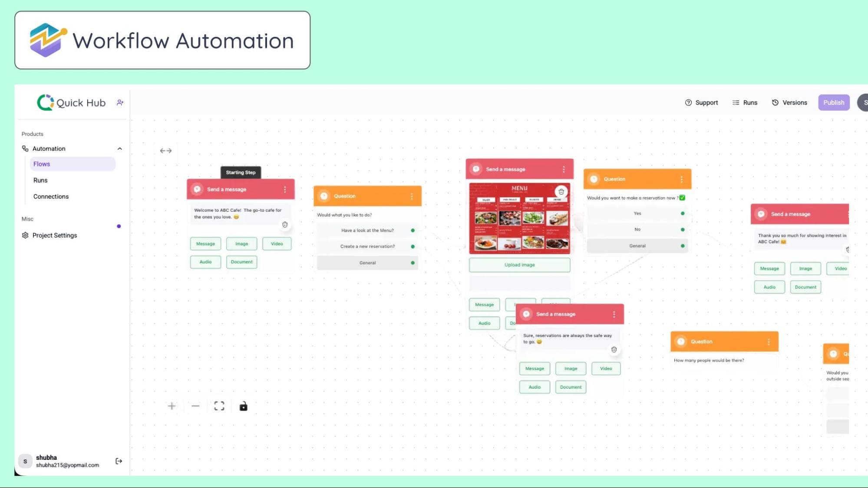868x488 pixels.
Task: Click the fit-to-view icon in canvas toolbar
Action: click(219, 406)
